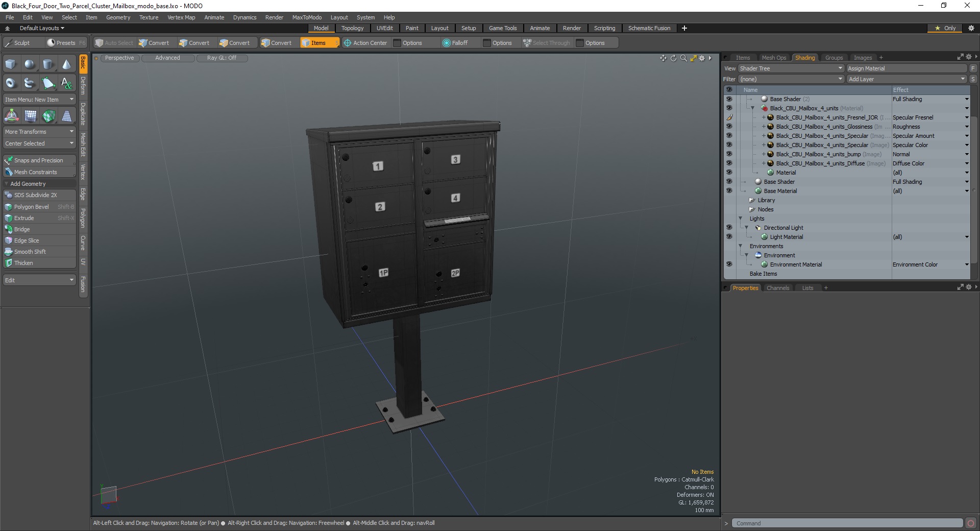980x531 pixels.
Task: Click the viewport maximize arrows icon
Action: point(693,58)
